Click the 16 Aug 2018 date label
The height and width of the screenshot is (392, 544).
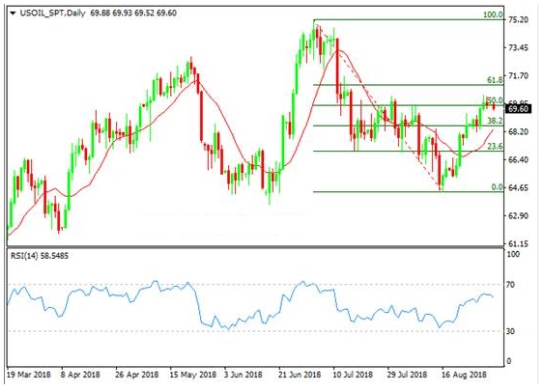464,375
